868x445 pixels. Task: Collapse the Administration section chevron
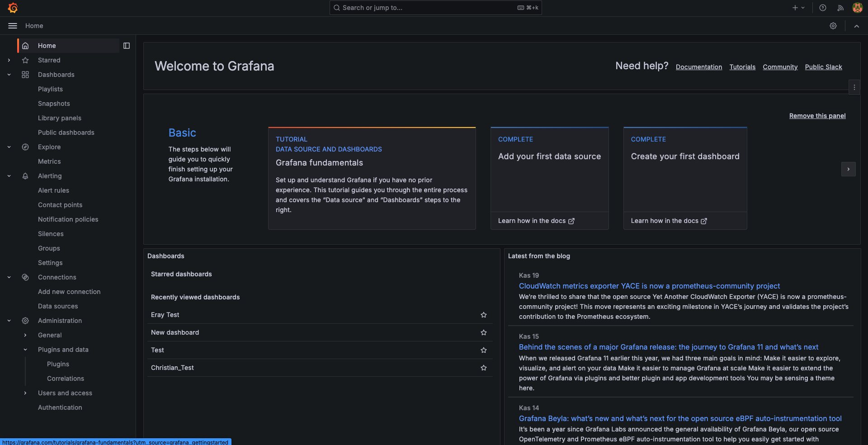pos(9,321)
